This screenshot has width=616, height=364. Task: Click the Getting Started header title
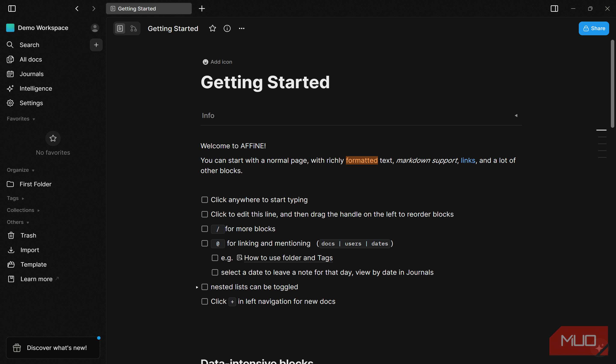173,28
